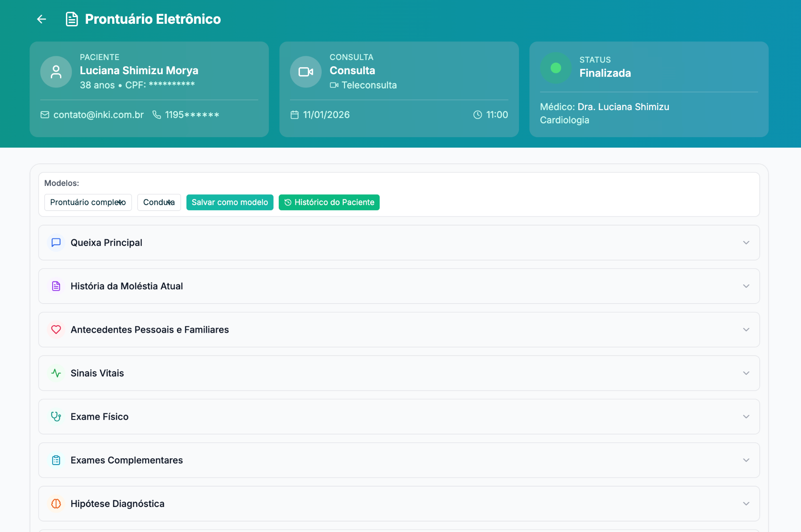Open the Conduta model dropdown
This screenshot has width=801, height=532.
[159, 202]
